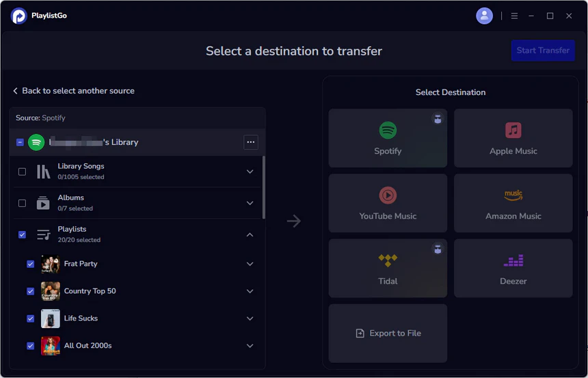
Task: Click the Spotify logo in destinations
Action: pos(388,131)
